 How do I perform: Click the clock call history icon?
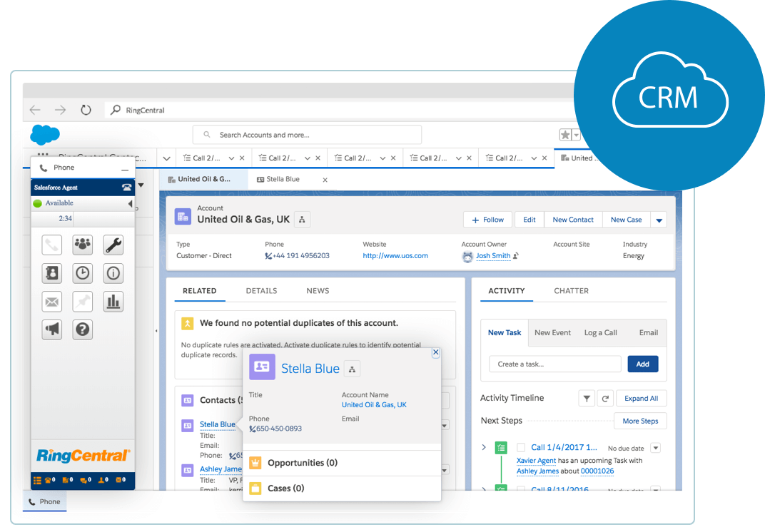(82, 273)
